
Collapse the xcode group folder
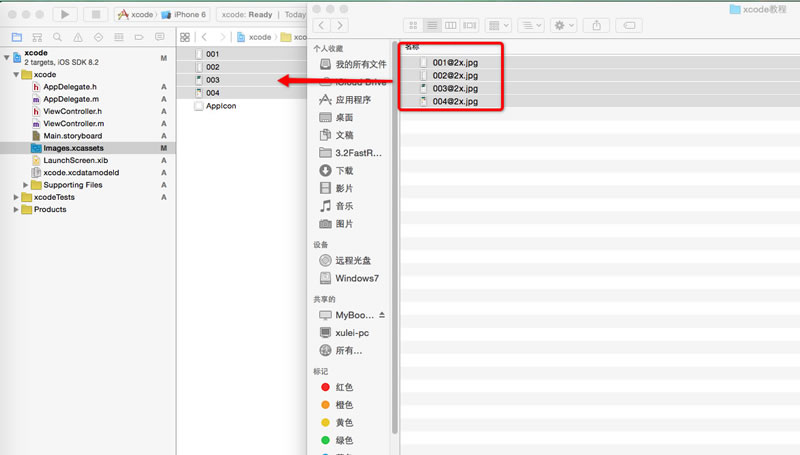pos(16,74)
